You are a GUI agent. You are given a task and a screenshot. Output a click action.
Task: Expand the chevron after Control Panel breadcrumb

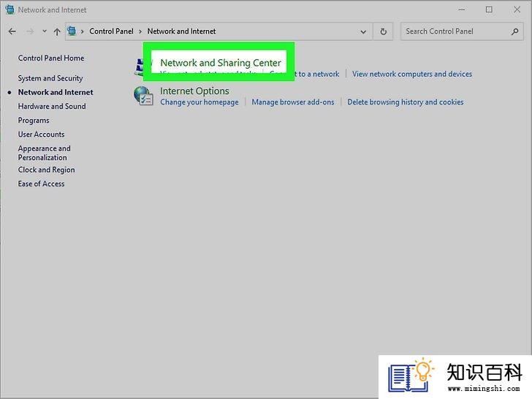pyautogui.click(x=140, y=31)
